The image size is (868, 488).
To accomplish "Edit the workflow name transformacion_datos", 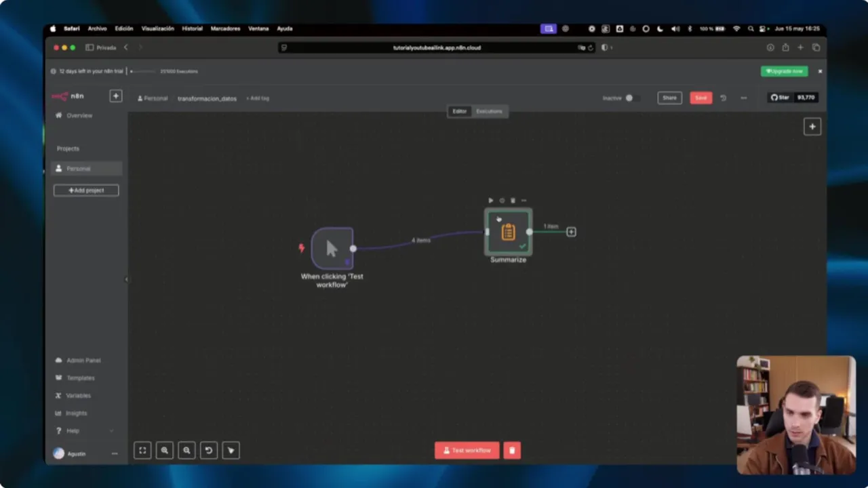I will pos(207,98).
